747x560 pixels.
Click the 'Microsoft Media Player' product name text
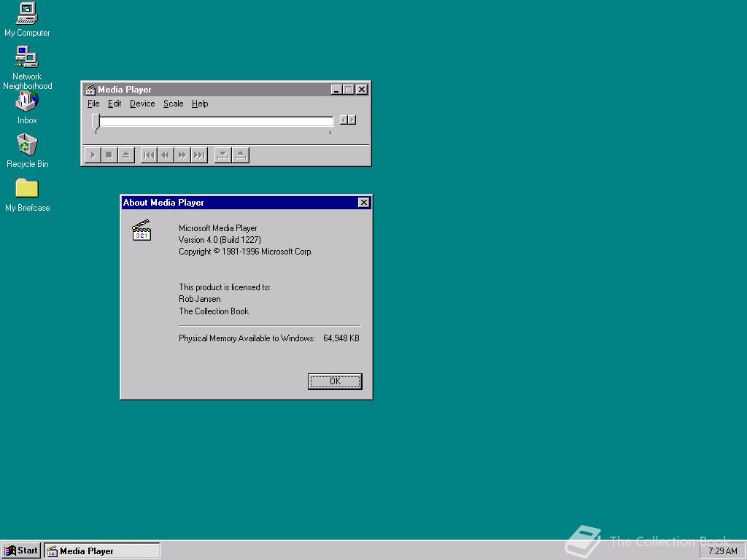pyautogui.click(x=217, y=228)
